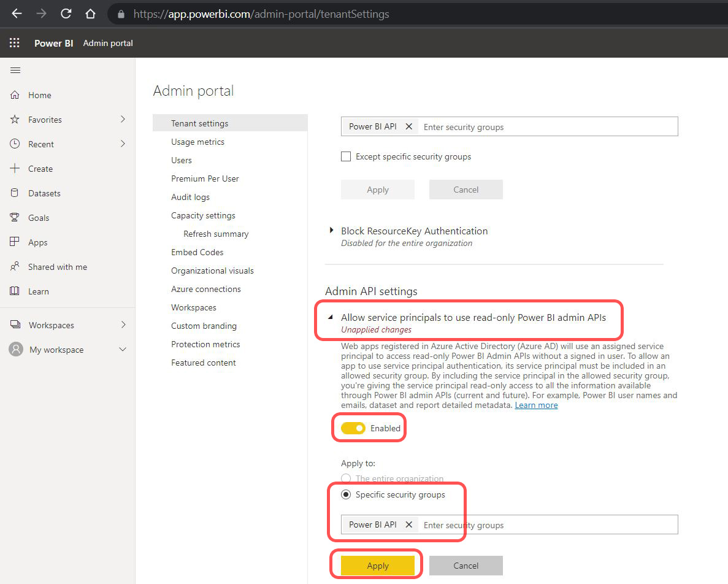Open Datasets from left navigation

pos(44,193)
